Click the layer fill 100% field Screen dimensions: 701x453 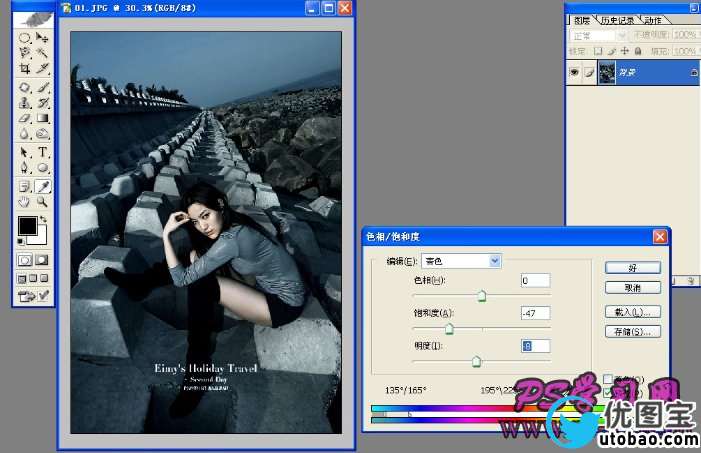point(685,51)
